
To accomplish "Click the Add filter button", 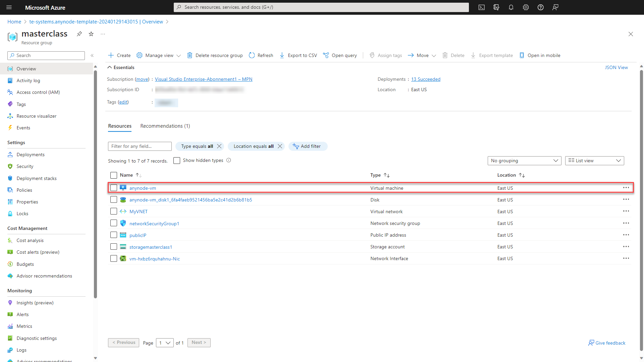I will pyautogui.click(x=307, y=146).
